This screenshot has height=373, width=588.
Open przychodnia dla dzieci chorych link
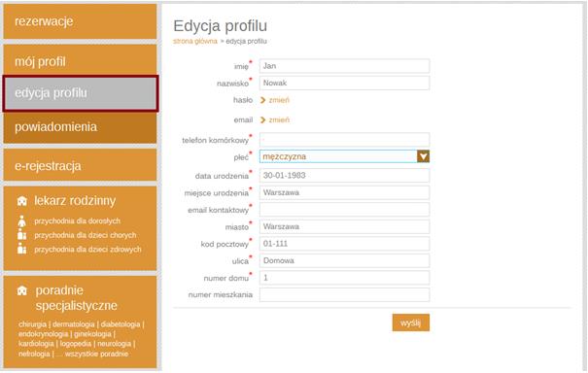(86, 235)
